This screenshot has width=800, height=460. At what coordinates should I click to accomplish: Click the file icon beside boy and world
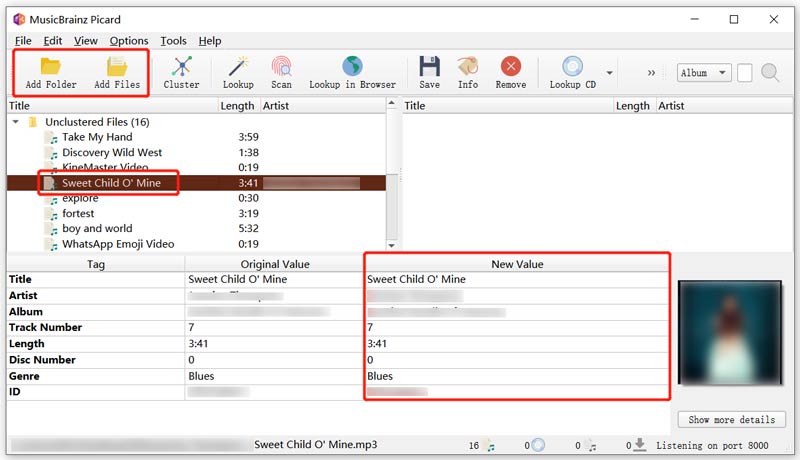click(51, 229)
